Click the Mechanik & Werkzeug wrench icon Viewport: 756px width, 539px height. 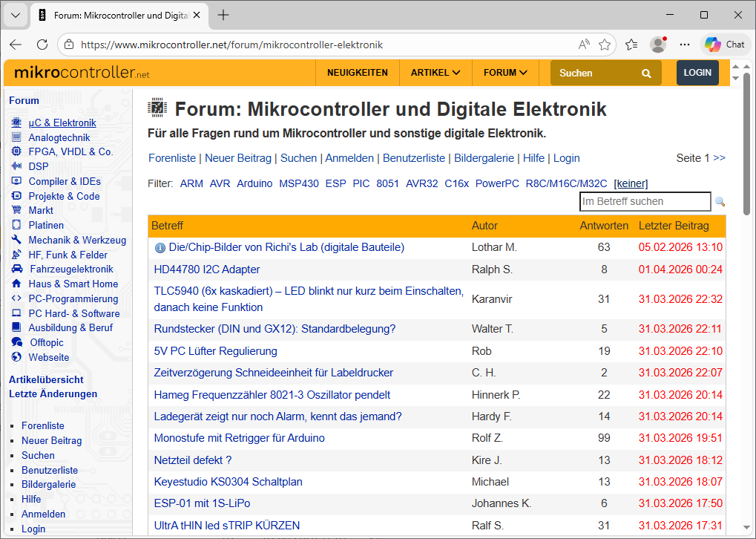tap(16, 240)
